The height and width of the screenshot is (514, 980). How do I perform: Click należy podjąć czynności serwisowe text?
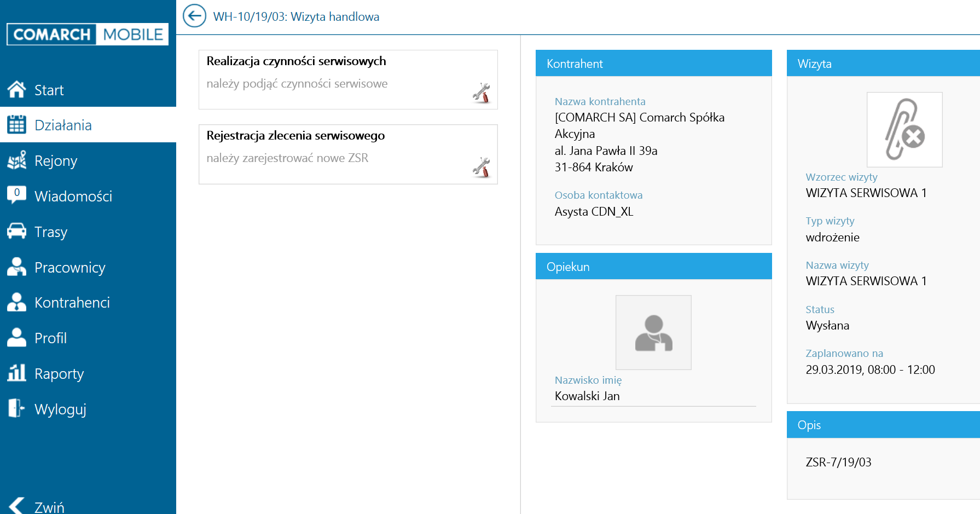[297, 83]
